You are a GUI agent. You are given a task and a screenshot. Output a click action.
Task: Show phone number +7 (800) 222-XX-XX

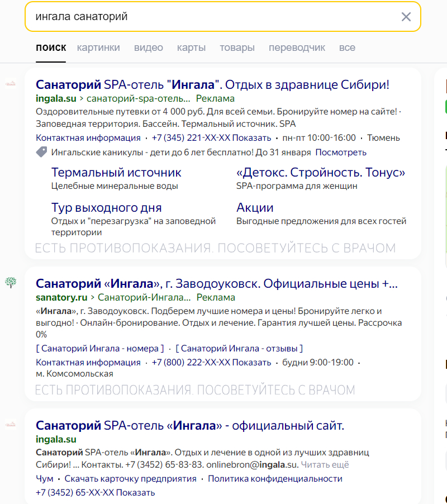pyautogui.click(x=211, y=363)
